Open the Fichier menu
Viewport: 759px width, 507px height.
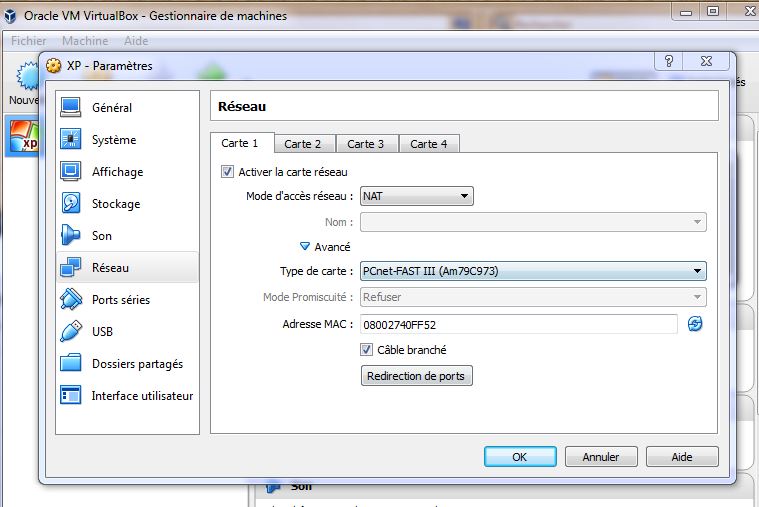coord(29,41)
